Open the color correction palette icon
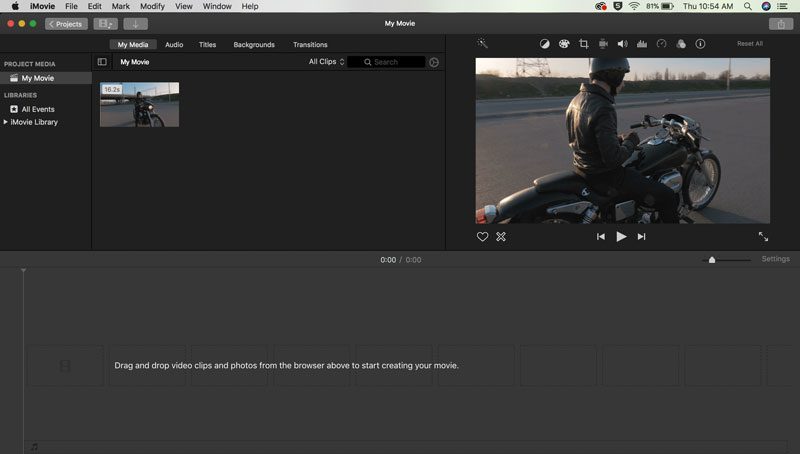 click(564, 44)
